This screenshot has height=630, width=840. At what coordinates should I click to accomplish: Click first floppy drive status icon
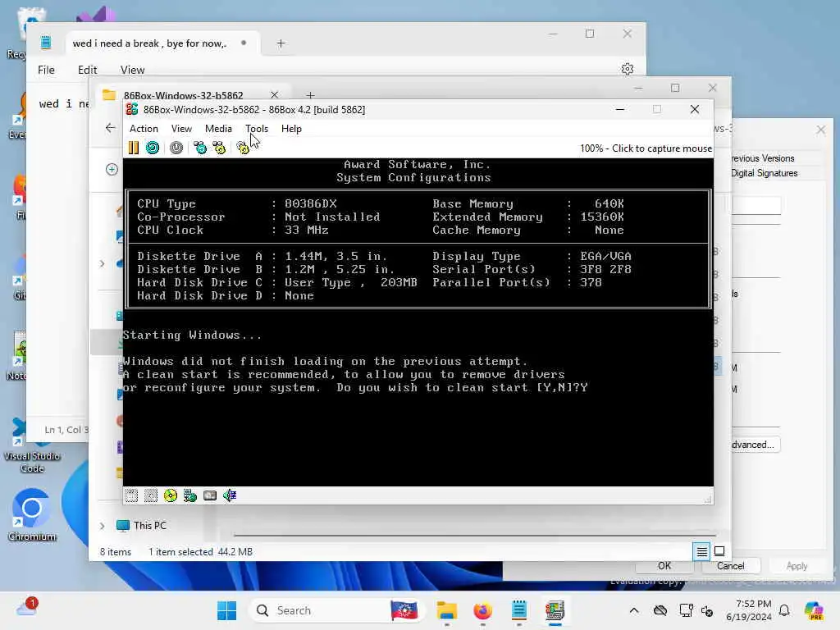(x=131, y=495)
